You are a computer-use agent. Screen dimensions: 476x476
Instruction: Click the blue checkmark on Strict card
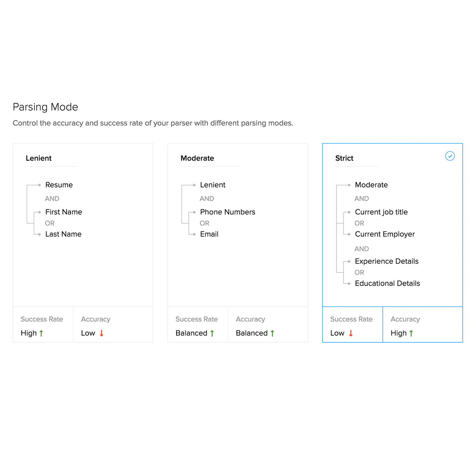click(450, 156)
